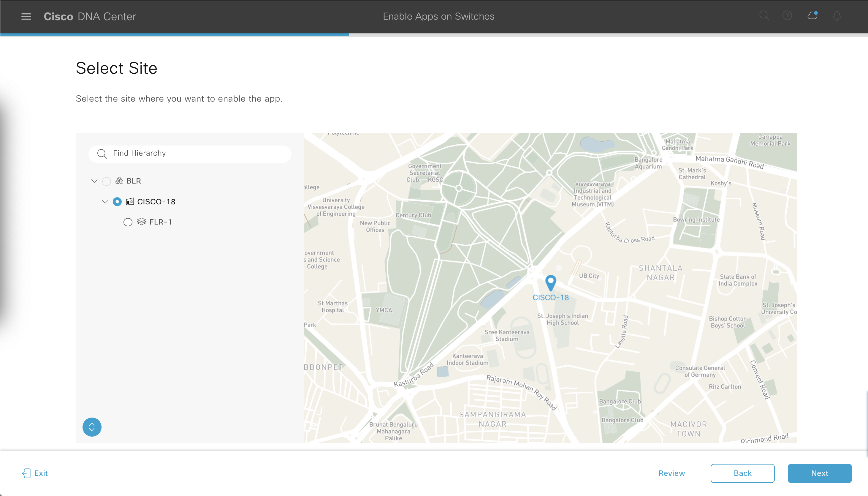Open the hamburger navigation menu
The height and width of the screenshot is (496, 868).
tap(26, 16)
